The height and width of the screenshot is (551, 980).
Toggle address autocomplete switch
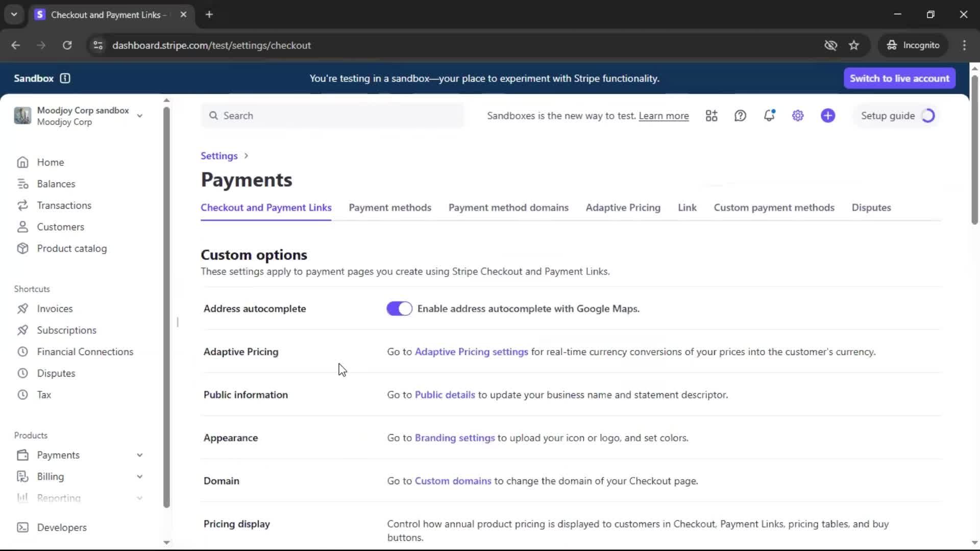click(x=399, y=309)
